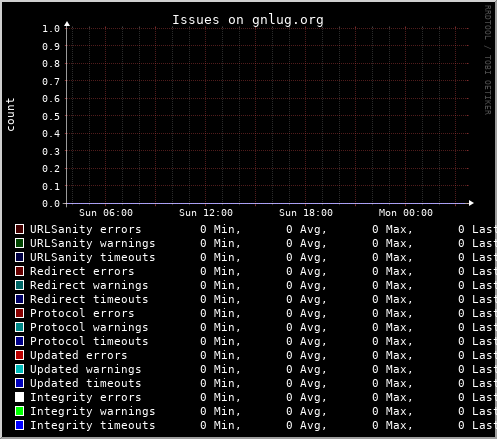497x439 pixels.
Task: Click the URLSanity warnings green swatch
Action: [x=19, y=243]
